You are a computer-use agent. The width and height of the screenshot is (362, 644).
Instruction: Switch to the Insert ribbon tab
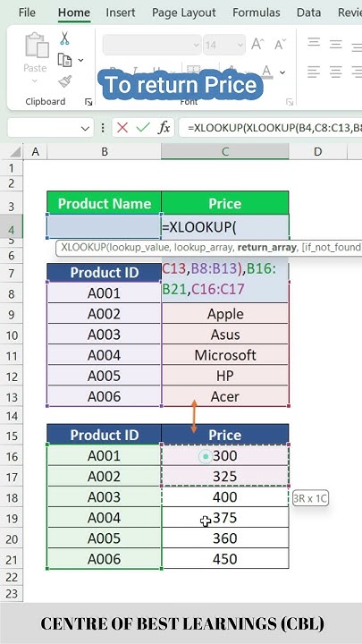(x=121, y=13)
